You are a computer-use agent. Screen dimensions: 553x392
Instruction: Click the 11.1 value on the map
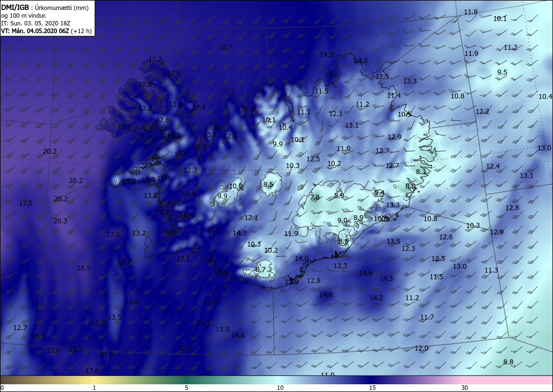click(304, 112)
